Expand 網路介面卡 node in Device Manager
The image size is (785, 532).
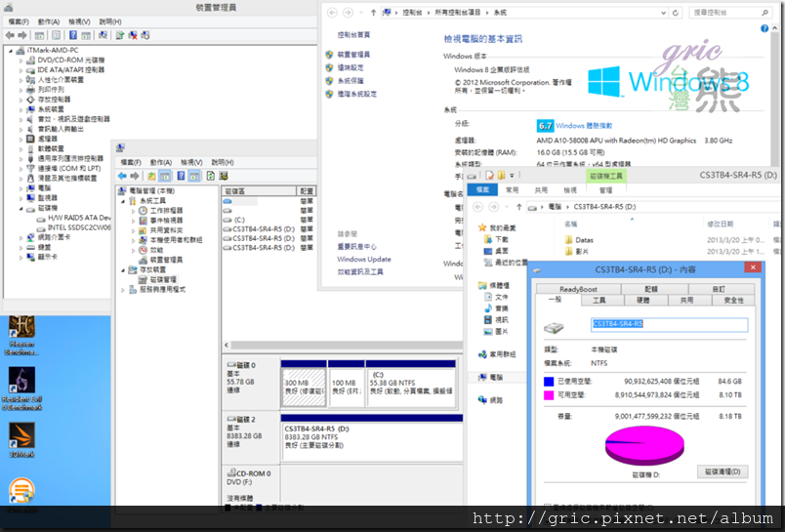21,238
